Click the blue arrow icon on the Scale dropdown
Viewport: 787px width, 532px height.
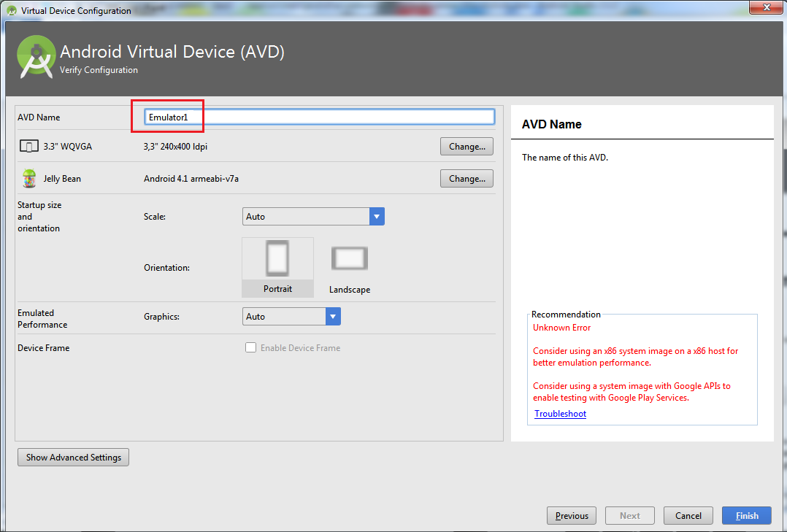click(377, 216)
